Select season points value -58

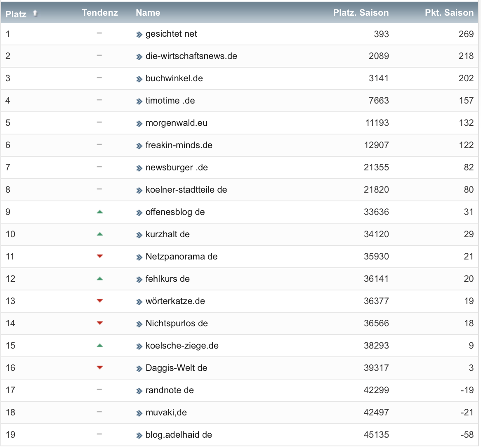coord(467,435)
